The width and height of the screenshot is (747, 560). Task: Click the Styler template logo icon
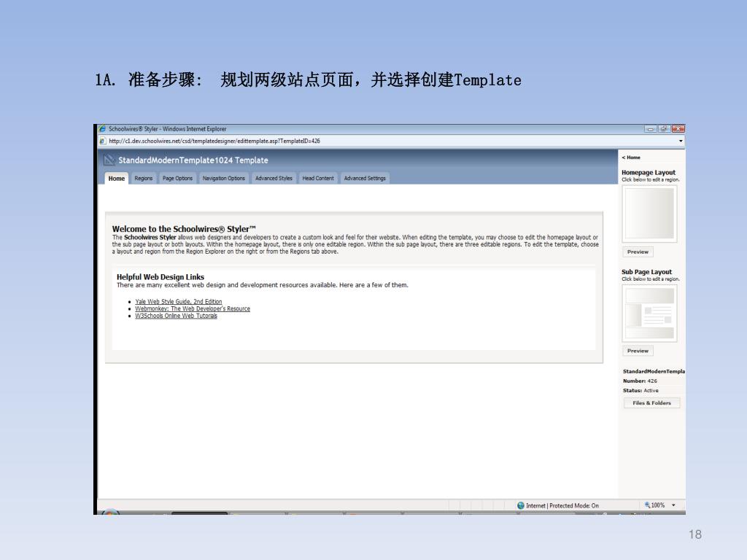click(109, 160)
